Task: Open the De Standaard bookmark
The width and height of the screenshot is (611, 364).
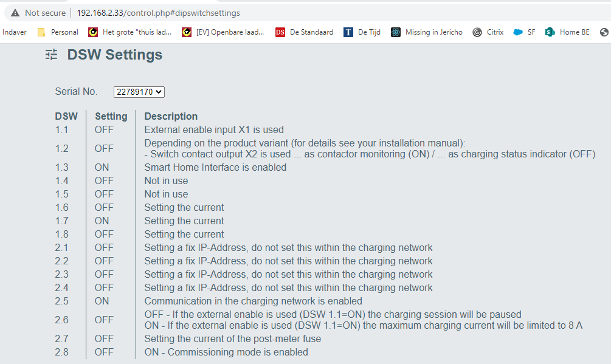Action: click(x=305, y=32)
